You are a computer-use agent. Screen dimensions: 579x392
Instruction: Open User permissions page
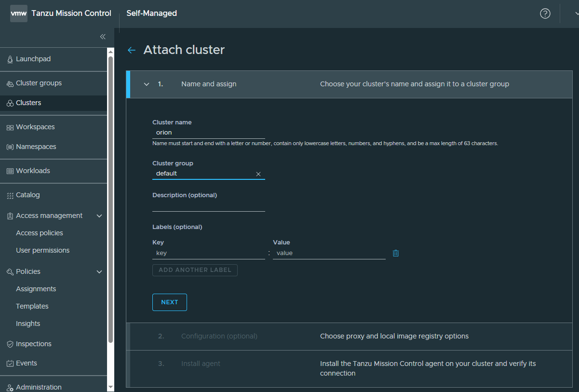[43, 251]
